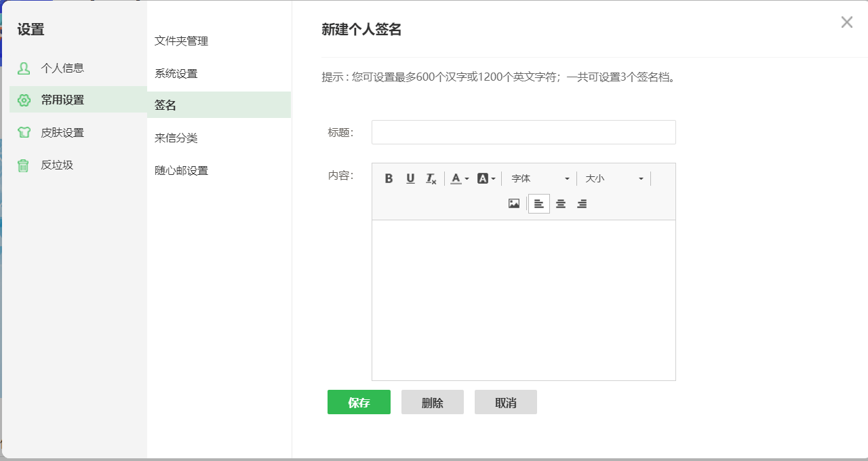The width and height of the screenshot is (868, 461).
Task: Go to 文件夹管理 submenu item
Action: click(181, 41)
